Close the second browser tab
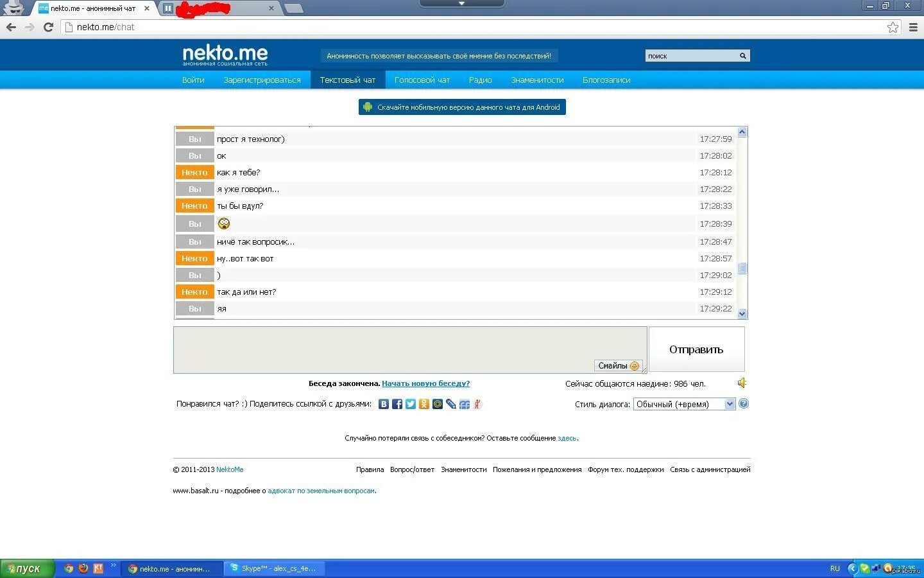The height and width of the screenshot is (578, 924). click(271, 8)
